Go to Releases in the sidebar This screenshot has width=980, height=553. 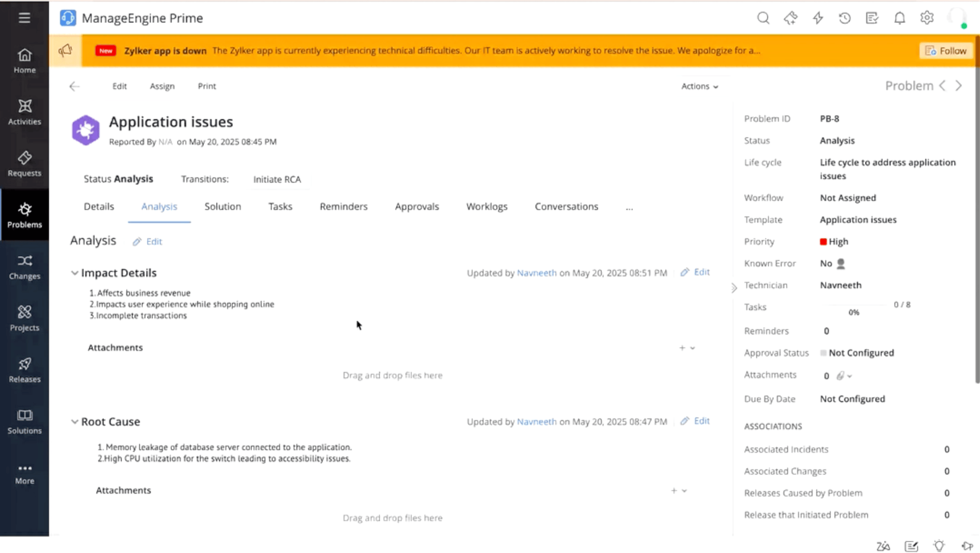(24, 370)
